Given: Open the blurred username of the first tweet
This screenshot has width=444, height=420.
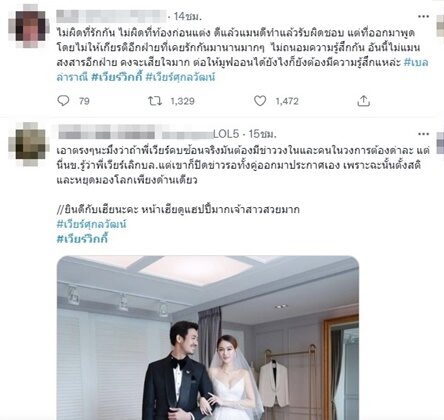Looking at the screenshot, I should 111,16.
